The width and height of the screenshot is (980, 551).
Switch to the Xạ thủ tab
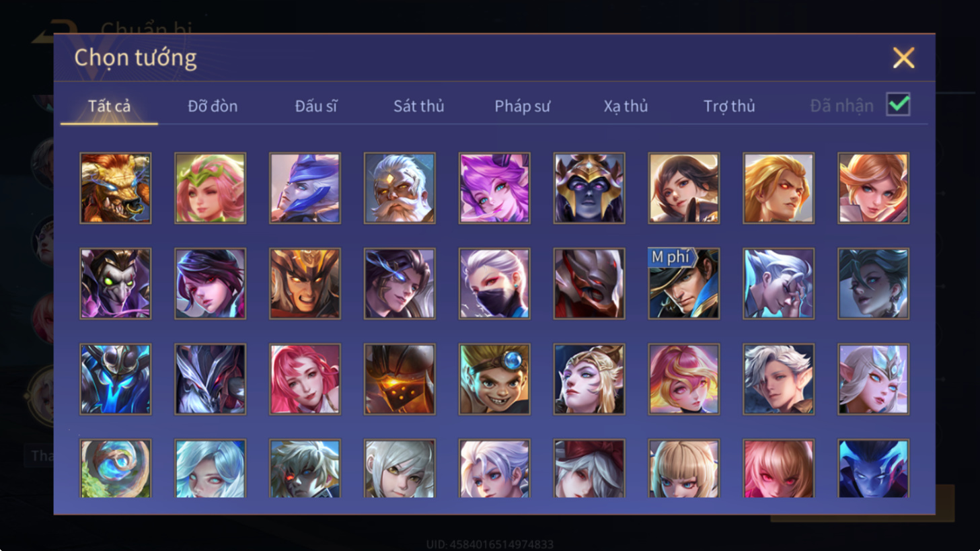point(626,106)
